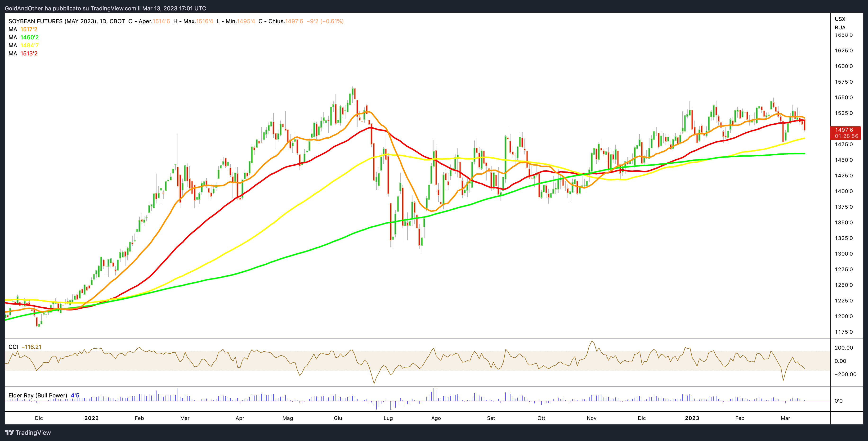Click the Set month label on time axis
Image resolution: width=868 pixels, height=441 pixels.
(491, 418)
